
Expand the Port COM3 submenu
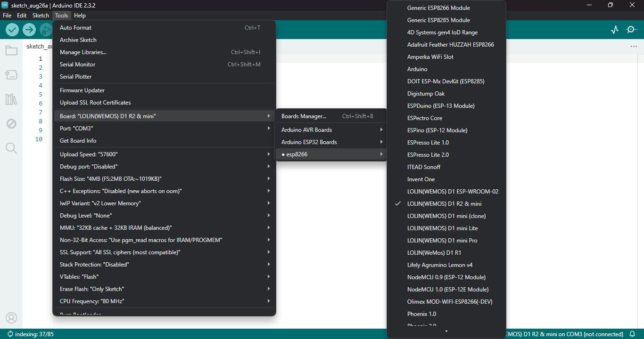tap(164, 129)
